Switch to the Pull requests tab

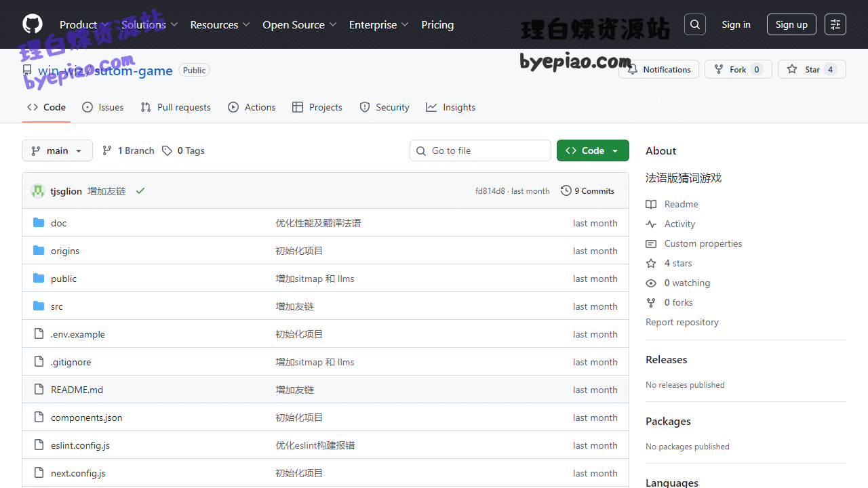[x=176, y=107]
